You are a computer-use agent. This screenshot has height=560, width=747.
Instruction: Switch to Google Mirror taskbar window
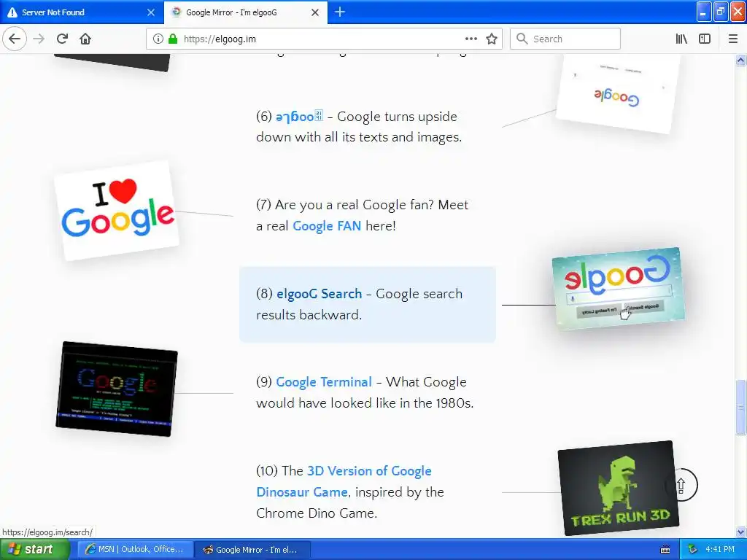(252, 549)
